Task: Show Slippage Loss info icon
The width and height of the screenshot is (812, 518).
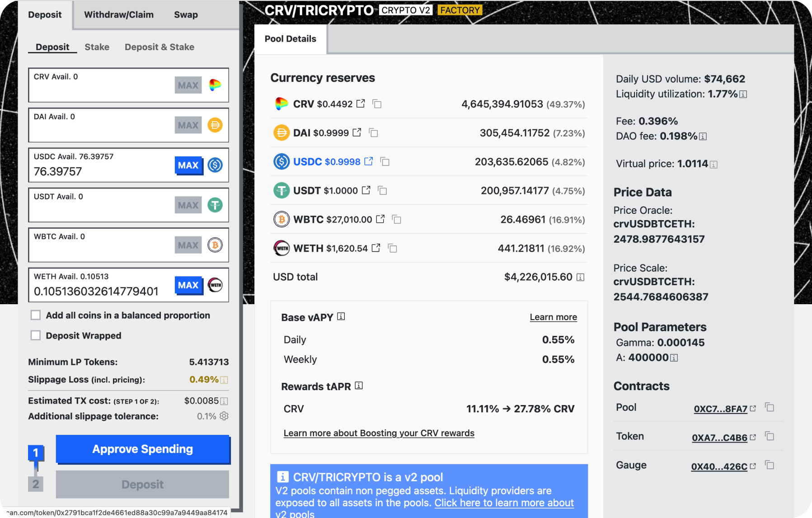Action: tap(224, 380)
